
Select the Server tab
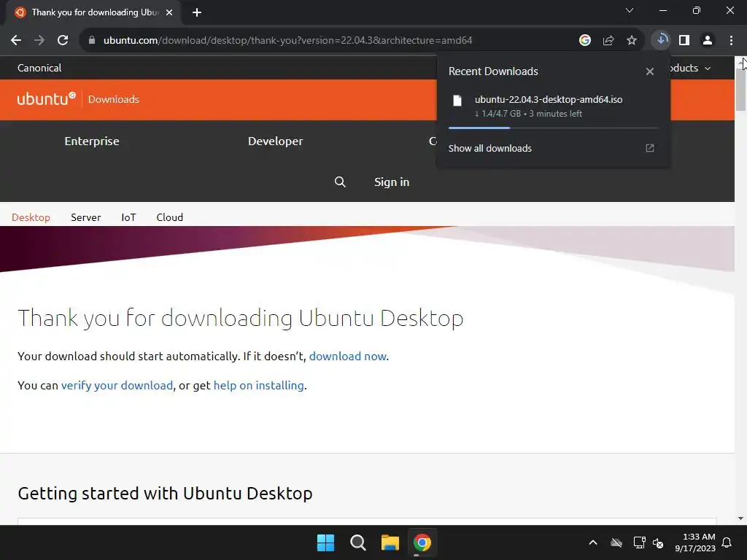pyautogui.click(x=86, y=217)
